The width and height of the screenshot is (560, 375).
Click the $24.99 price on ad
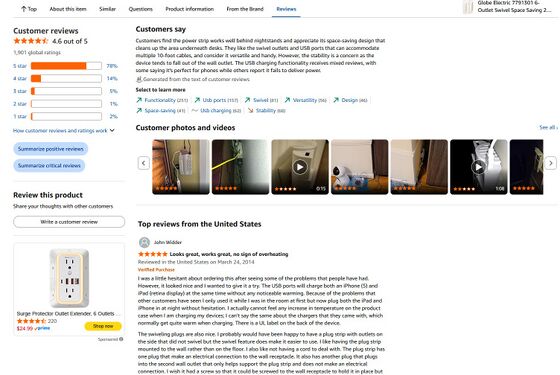(25, 328)
